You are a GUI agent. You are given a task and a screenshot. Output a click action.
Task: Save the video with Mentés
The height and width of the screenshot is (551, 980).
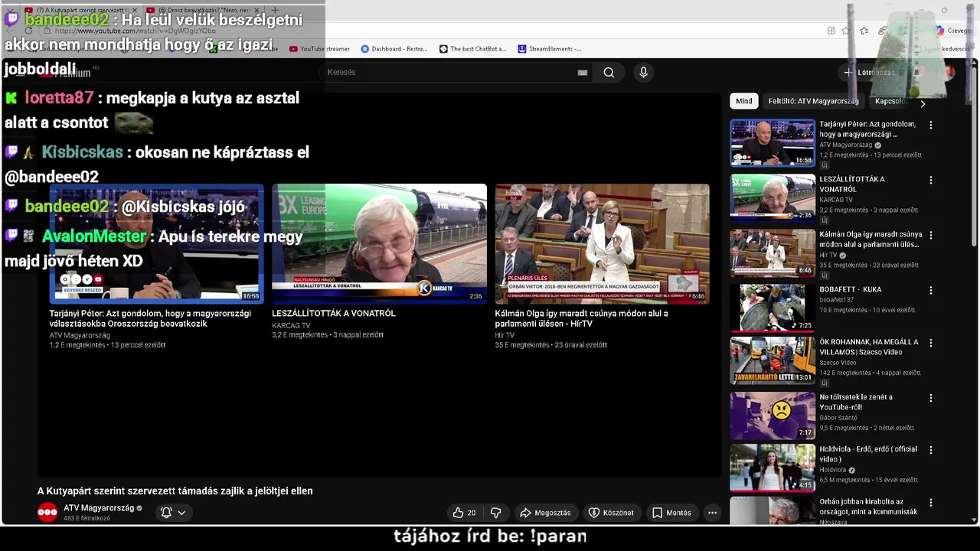[x=671, y=513]
